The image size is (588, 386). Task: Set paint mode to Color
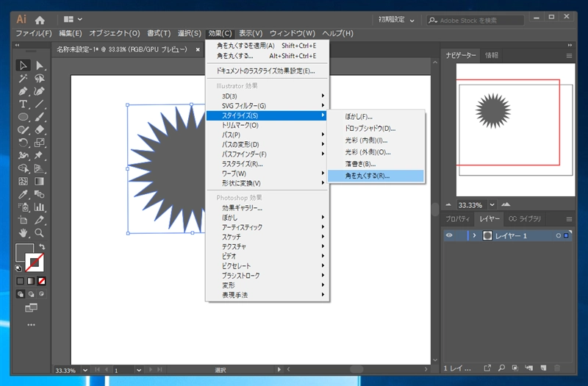click(21, 281)
